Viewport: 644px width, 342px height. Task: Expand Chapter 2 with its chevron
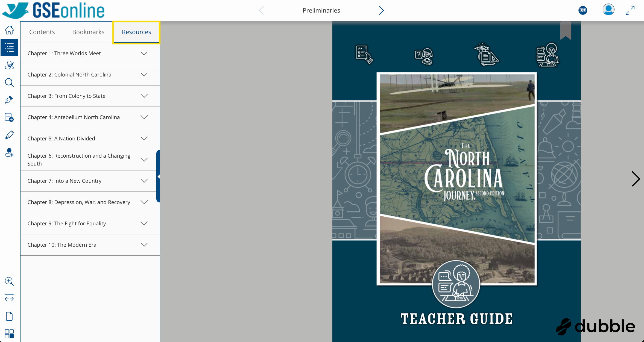(144, 75)
